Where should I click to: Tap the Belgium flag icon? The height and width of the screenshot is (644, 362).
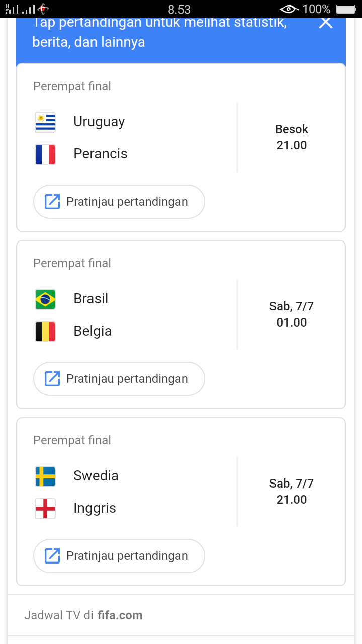(45, 332)
